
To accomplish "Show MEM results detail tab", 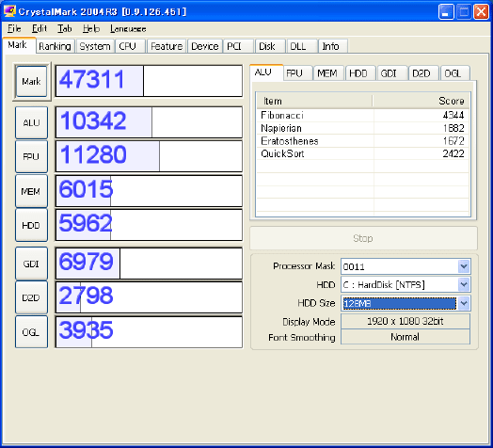I will 328,73.
